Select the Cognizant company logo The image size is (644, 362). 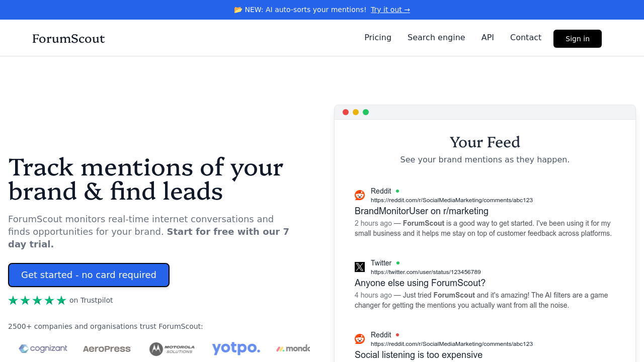coord(43,348)
